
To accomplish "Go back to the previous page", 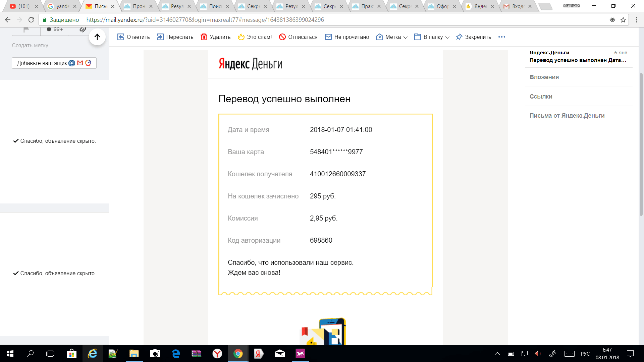I will [x=8, y=20].
